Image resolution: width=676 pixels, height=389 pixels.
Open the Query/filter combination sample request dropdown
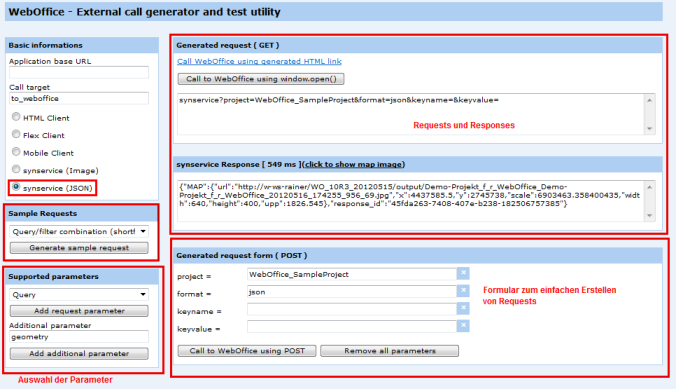[x=79, y=232]
